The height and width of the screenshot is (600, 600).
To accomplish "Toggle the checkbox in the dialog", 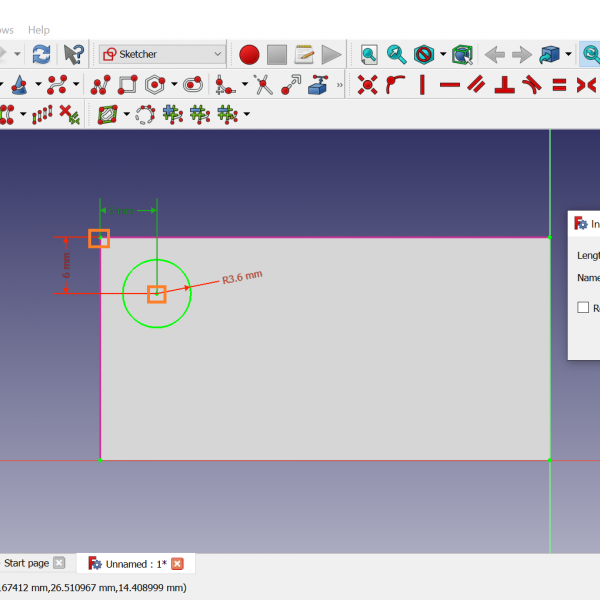I will (x=583, y=308).
